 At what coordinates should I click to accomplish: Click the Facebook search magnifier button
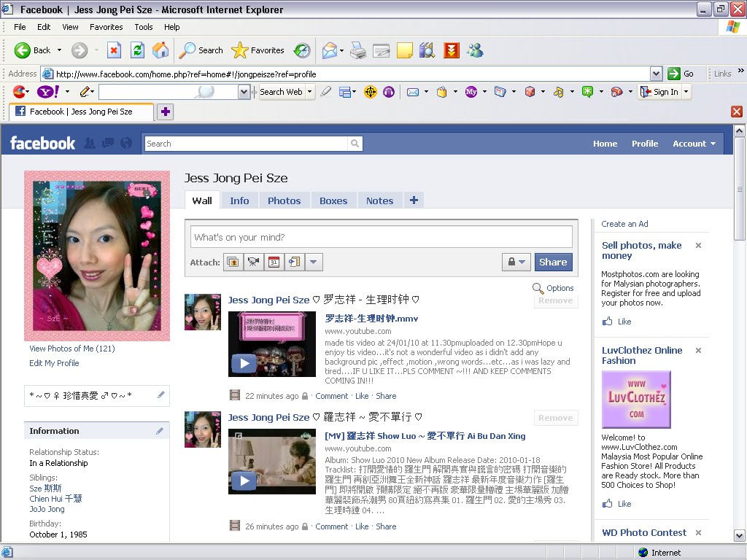pos(355,144)
